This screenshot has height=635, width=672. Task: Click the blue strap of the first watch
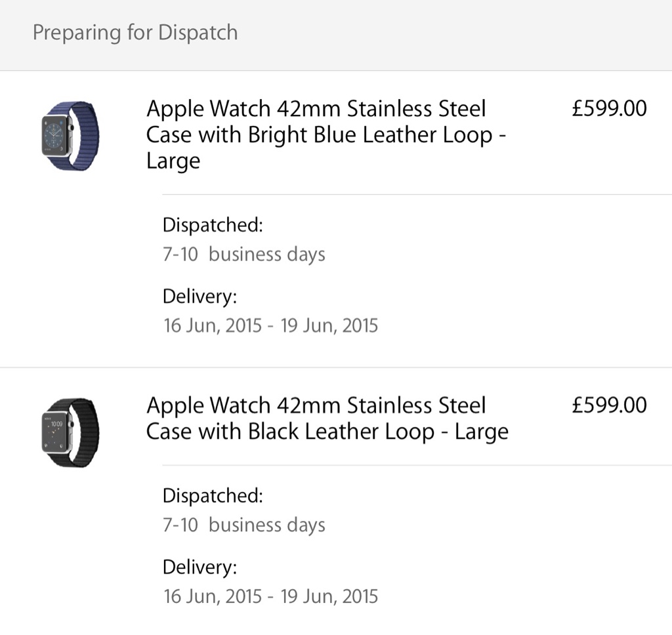tap(85, 136)
